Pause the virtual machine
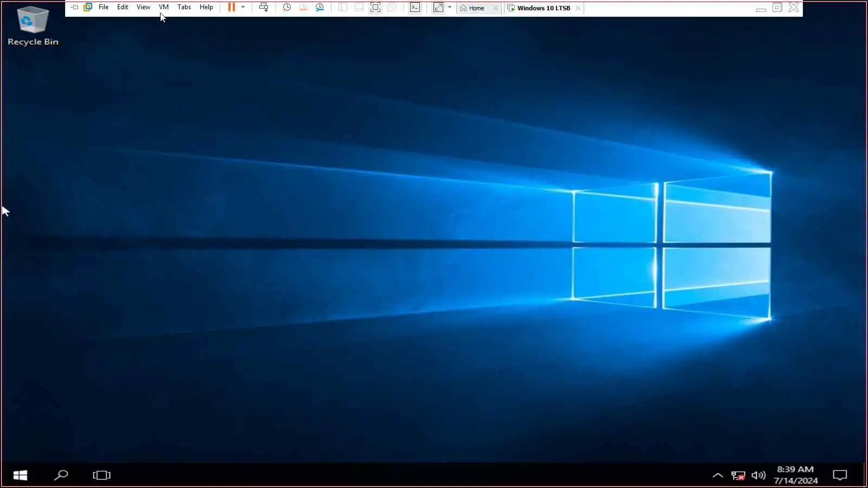The height and width of the screenshot is (488, 868). pyautogui.click(x=232, y=7)
